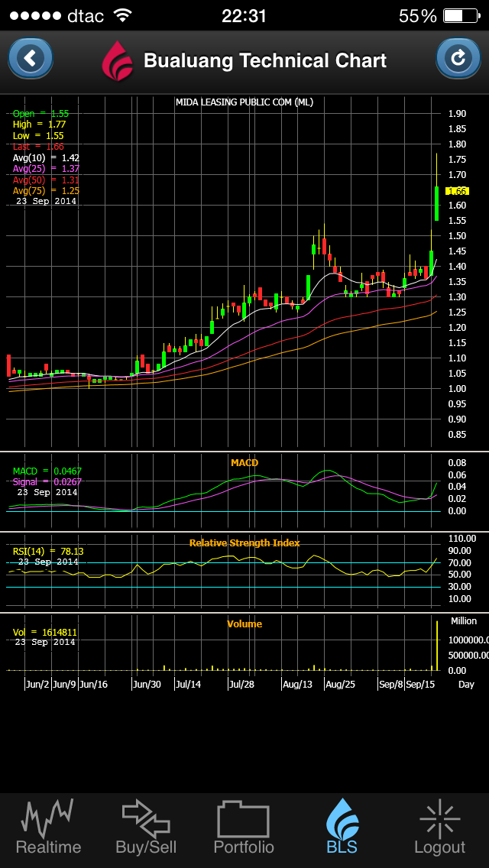Tap the 1.00 price axis label

coord(458,389)
